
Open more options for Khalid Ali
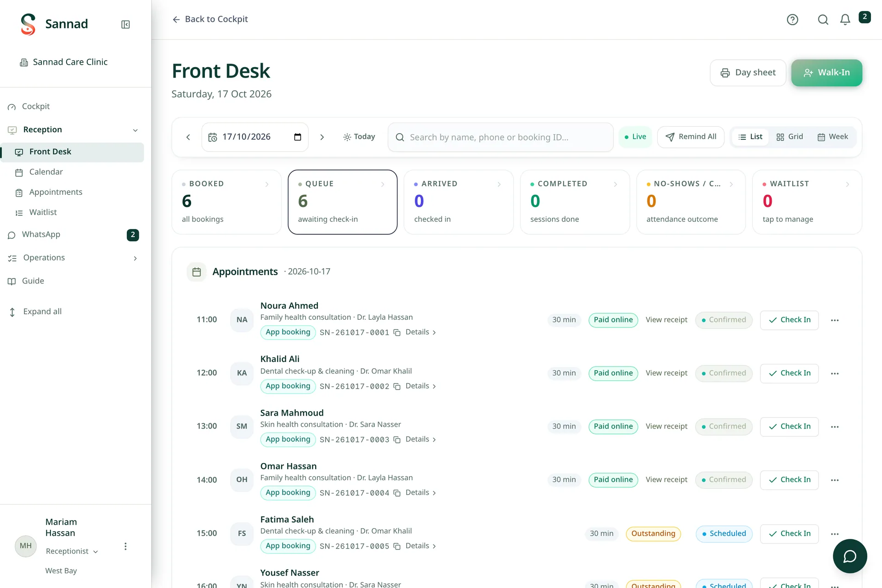pyautogui.click(x=835, y=373)
